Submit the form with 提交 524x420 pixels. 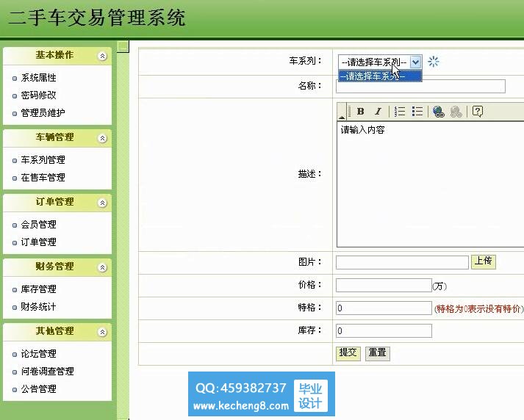point(348,353)
